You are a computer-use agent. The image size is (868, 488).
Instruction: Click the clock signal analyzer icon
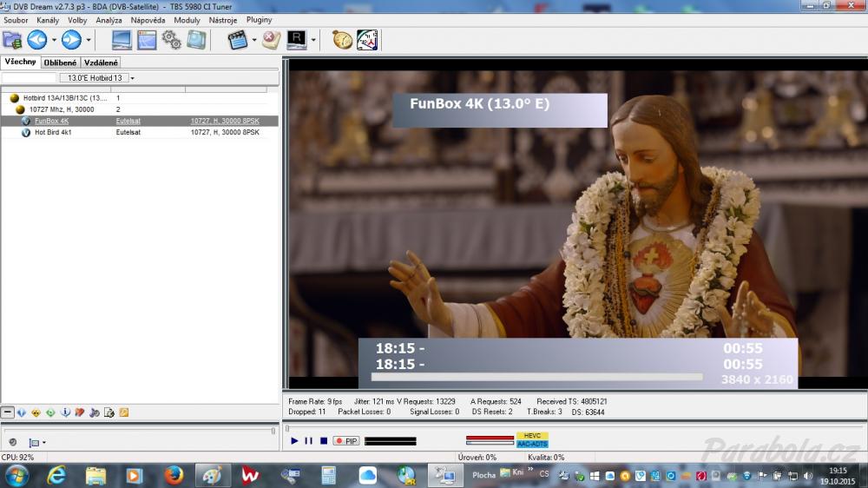367,40
